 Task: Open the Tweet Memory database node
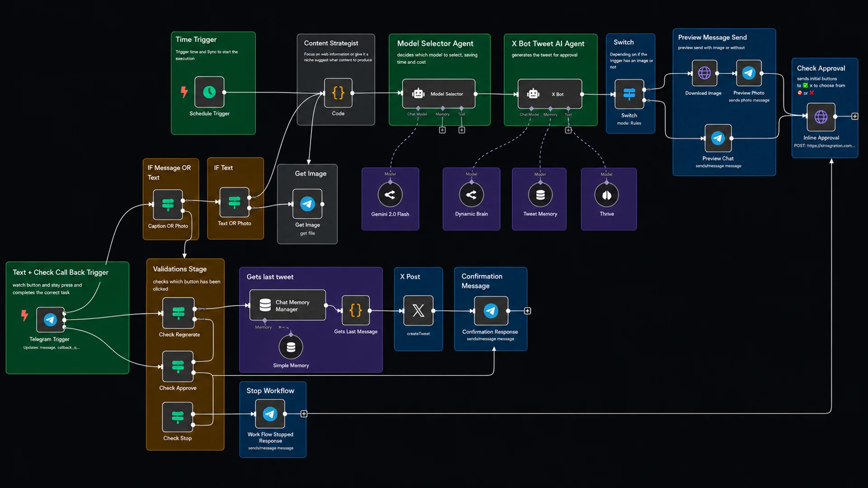(x=540, y=195)
